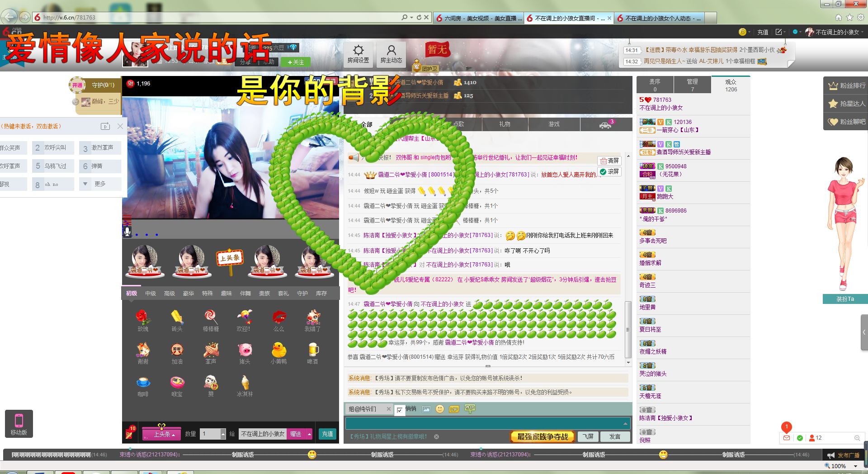
Task: Click 清屏 to clear chat
Action: (609, 161)
